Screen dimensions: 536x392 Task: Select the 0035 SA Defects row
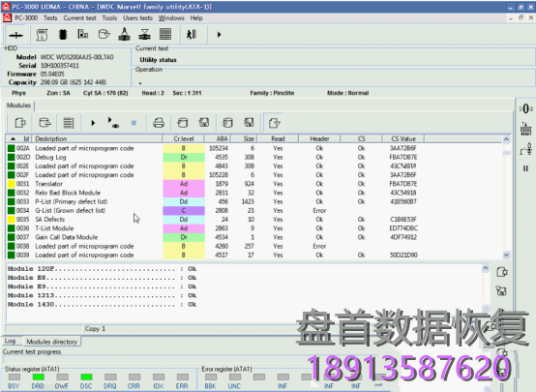click(253, 220)
